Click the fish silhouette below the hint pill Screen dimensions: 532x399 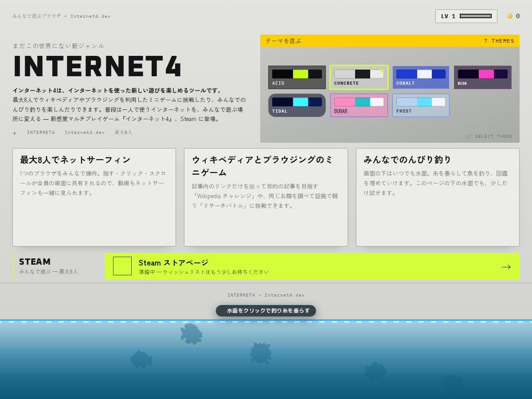pos(261,353)
